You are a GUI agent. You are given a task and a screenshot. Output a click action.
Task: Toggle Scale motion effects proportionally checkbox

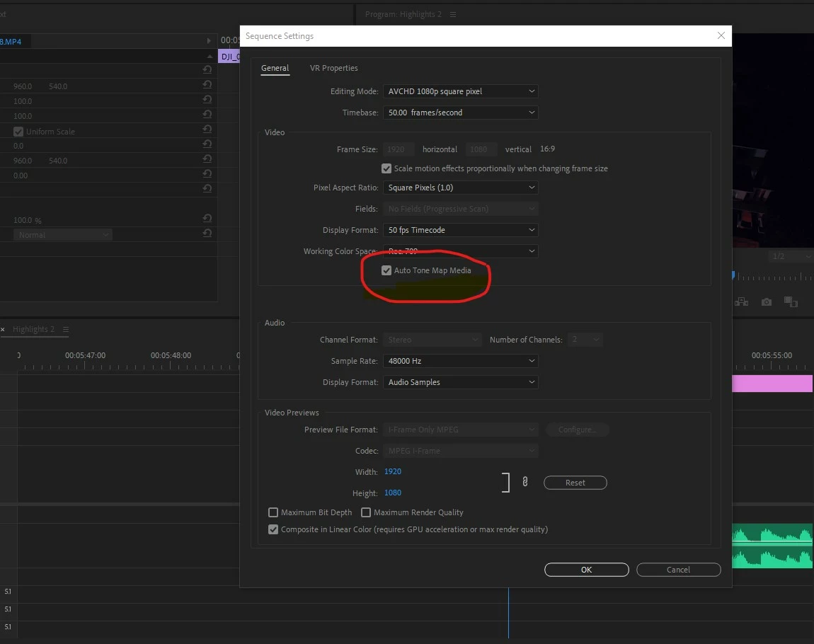(x=386, y=168)
